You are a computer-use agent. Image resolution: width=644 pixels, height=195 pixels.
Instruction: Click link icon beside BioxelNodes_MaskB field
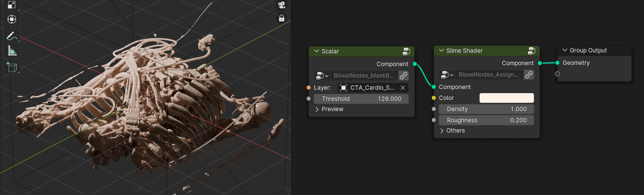click(x=404, y=75)
